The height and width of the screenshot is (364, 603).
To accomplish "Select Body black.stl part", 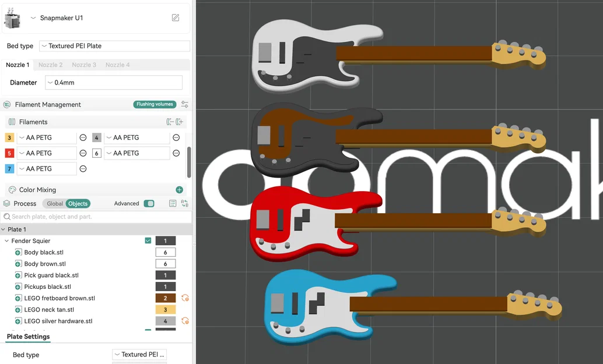I will (44, 252).
